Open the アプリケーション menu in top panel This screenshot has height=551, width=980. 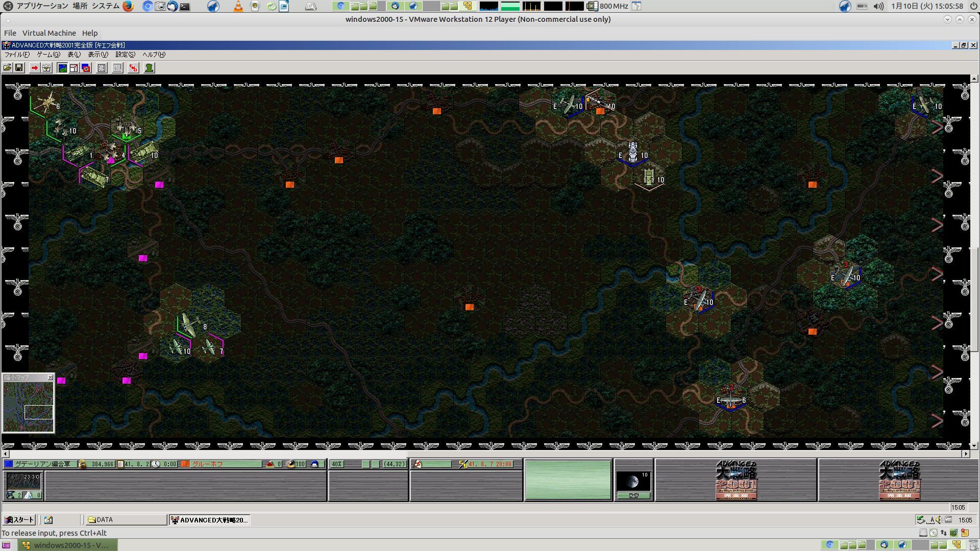[42, 6]
